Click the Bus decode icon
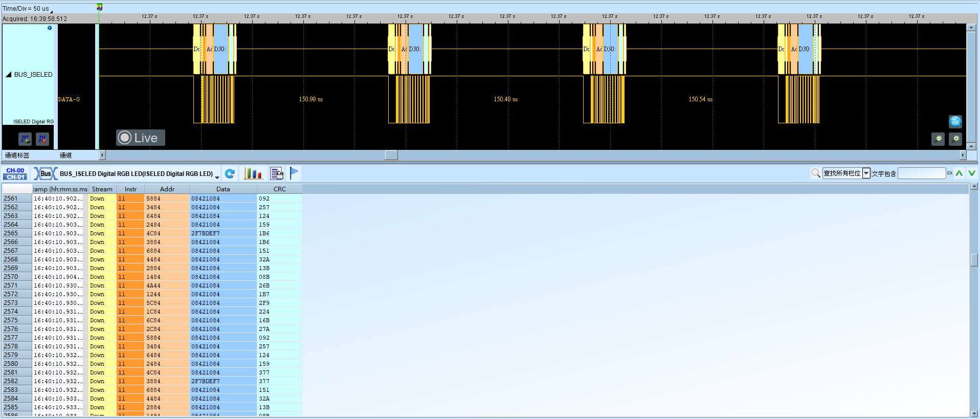Viewport: 980px width, 419px height. tap(46, 174)
